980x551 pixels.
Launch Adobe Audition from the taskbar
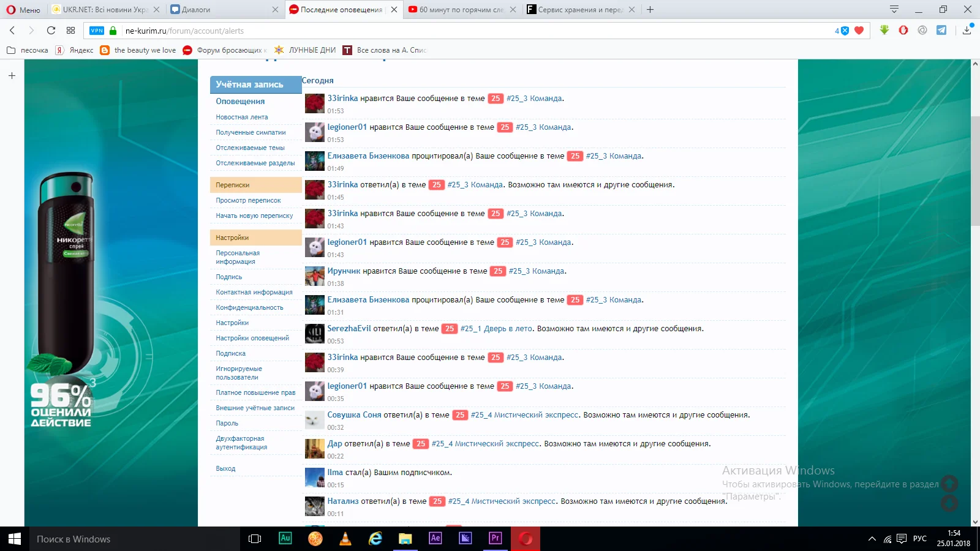point(285,538)
